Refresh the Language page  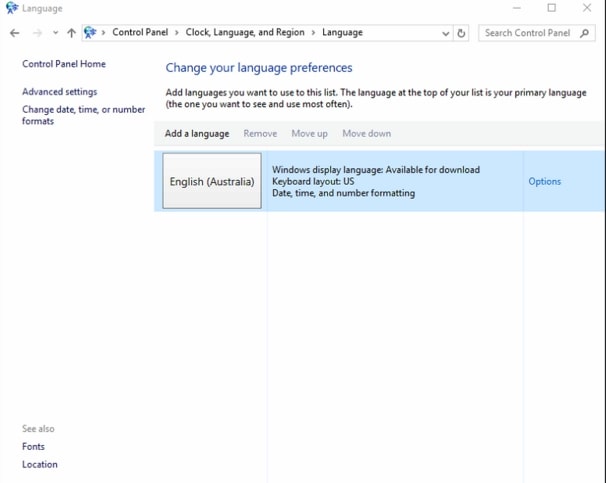click(x=461, y=33)
